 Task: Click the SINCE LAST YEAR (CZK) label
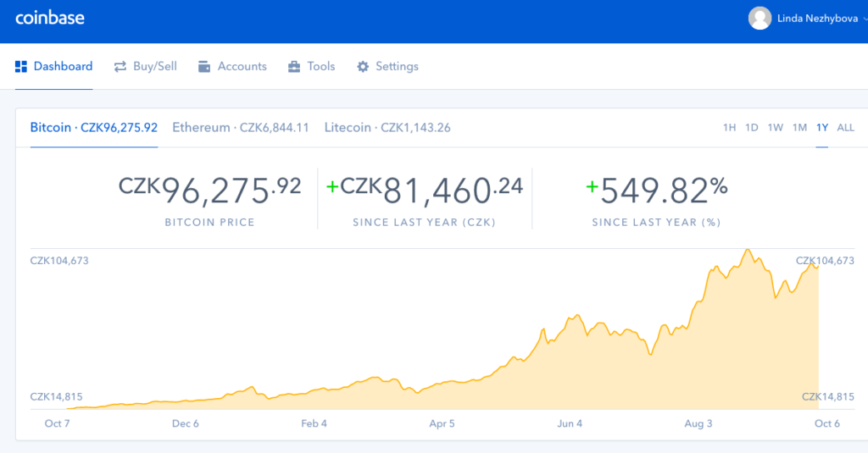click(425, 223)
